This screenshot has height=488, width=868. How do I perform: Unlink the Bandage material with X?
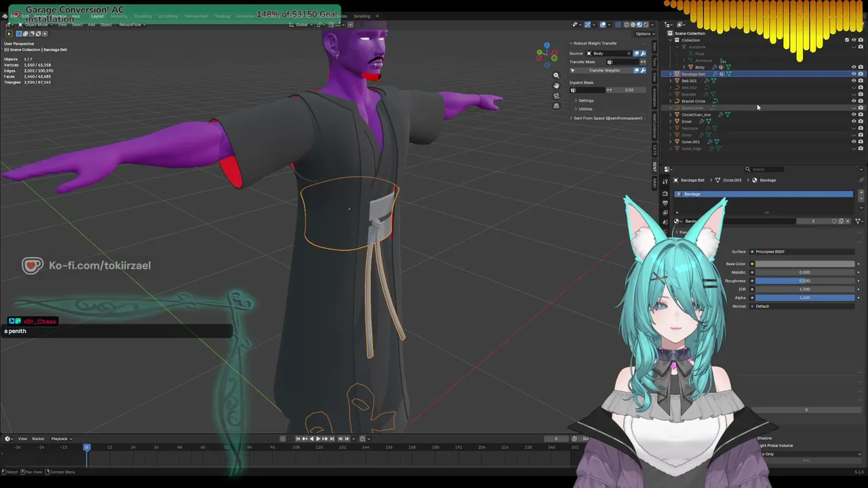(847, 221)
